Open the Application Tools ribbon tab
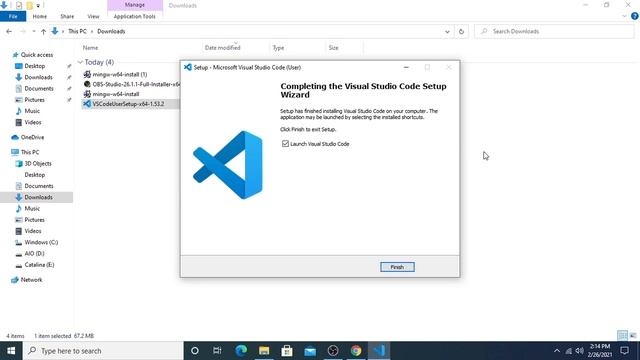This screenshot has width=640, height=360. click(x=135, y=16)
